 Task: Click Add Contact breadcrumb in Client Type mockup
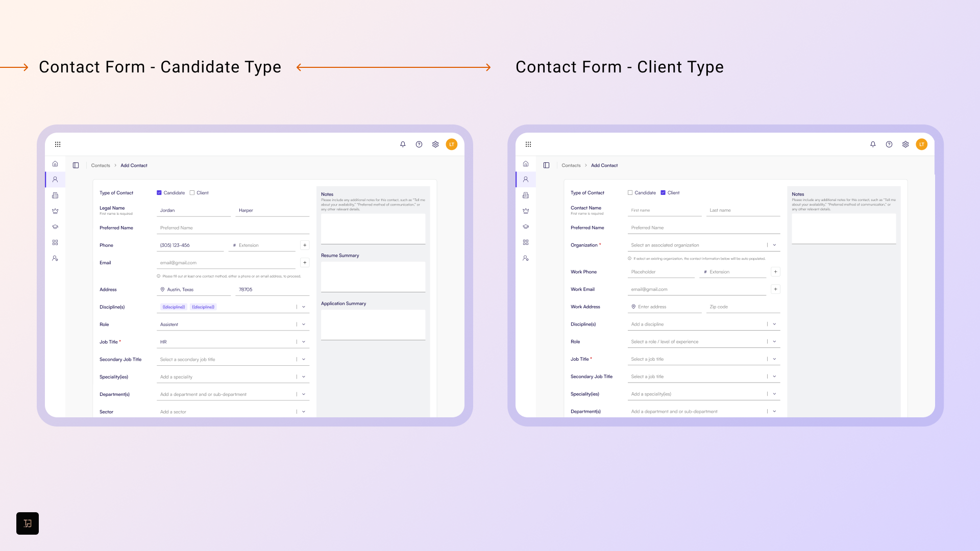click(604, 165)
